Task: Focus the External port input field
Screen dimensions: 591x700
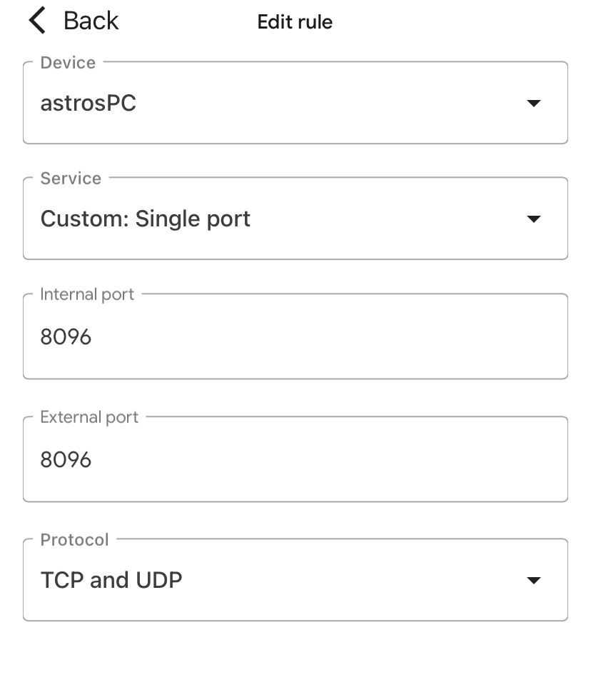Action: click(295, 460)
